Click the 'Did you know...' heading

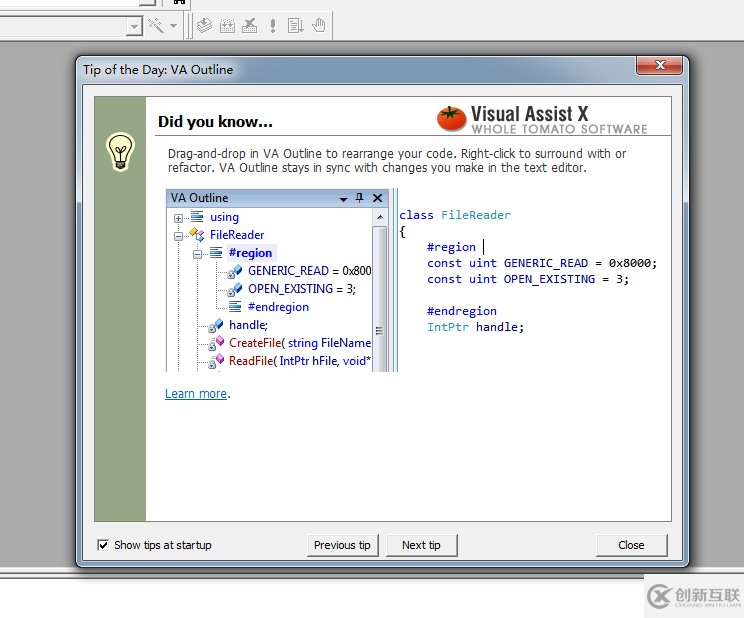click(215, 122)
